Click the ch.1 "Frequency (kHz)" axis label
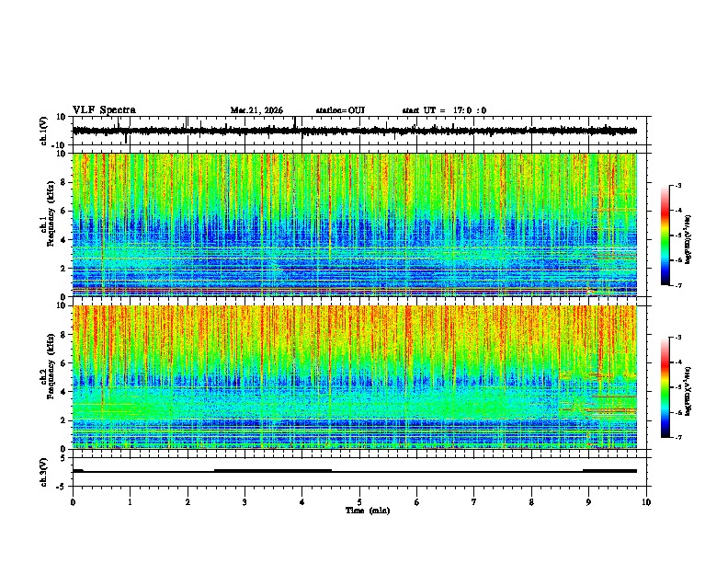 [x=51, y=213]
